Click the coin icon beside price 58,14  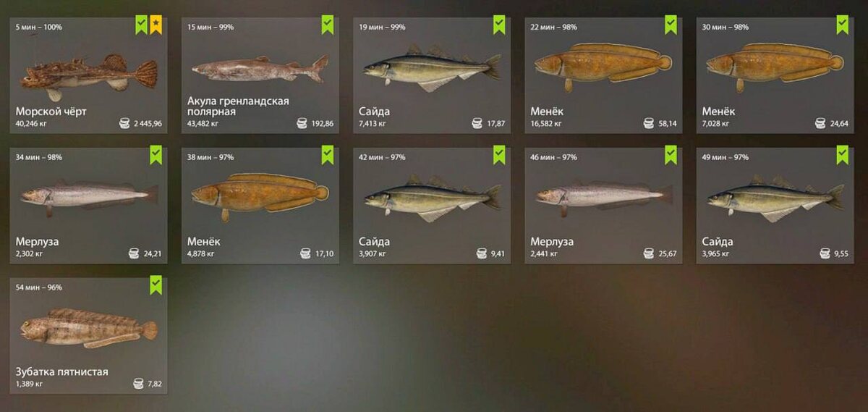pos(648,124)
